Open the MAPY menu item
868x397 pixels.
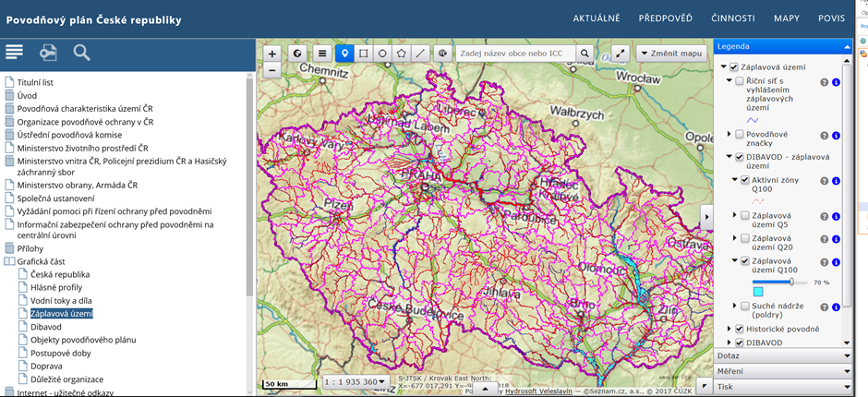pyautogui.click(x=787, y=18)
